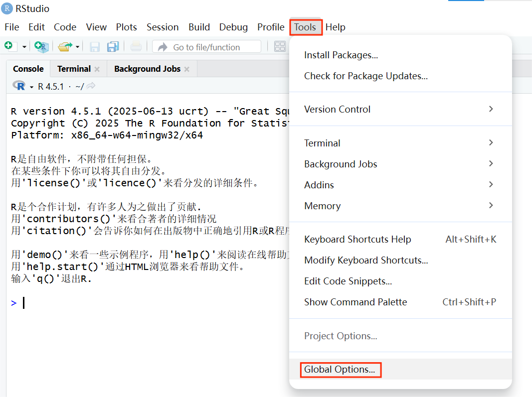532x397 pixels.
Task: Click the Save all documents icon
Action: [113, 47]
